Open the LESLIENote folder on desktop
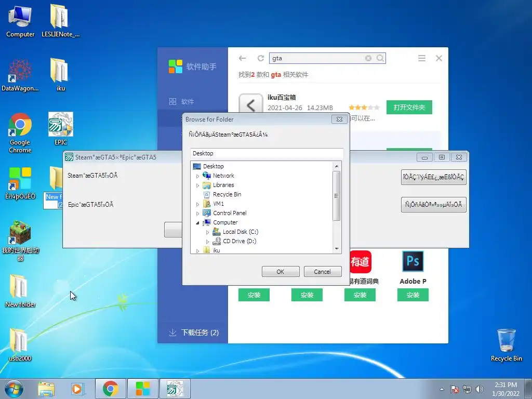 [60, 21]
